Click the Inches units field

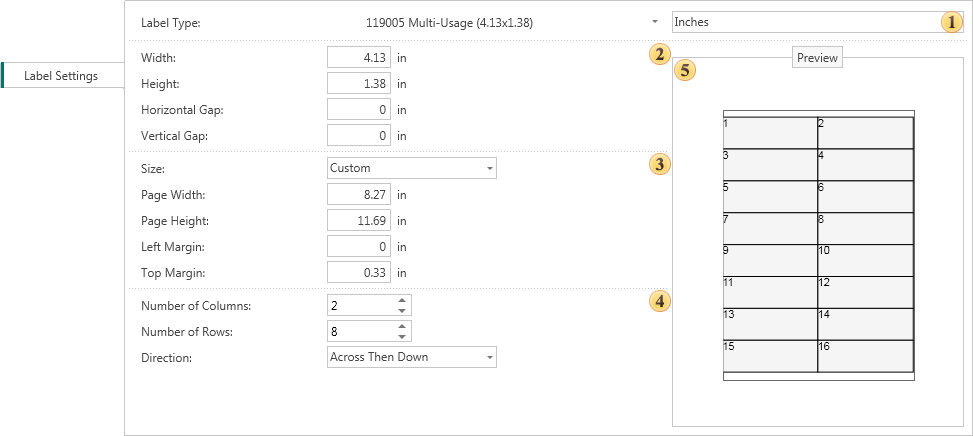[805, 21]
